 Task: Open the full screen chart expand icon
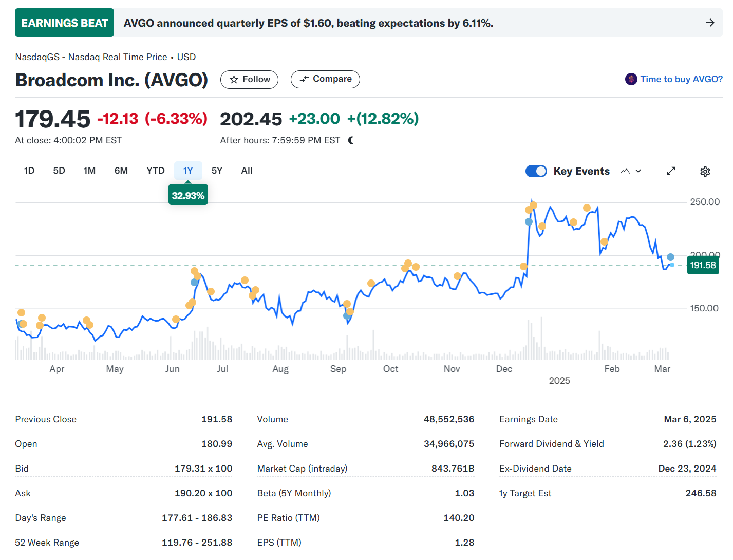(x=671, y=171)
